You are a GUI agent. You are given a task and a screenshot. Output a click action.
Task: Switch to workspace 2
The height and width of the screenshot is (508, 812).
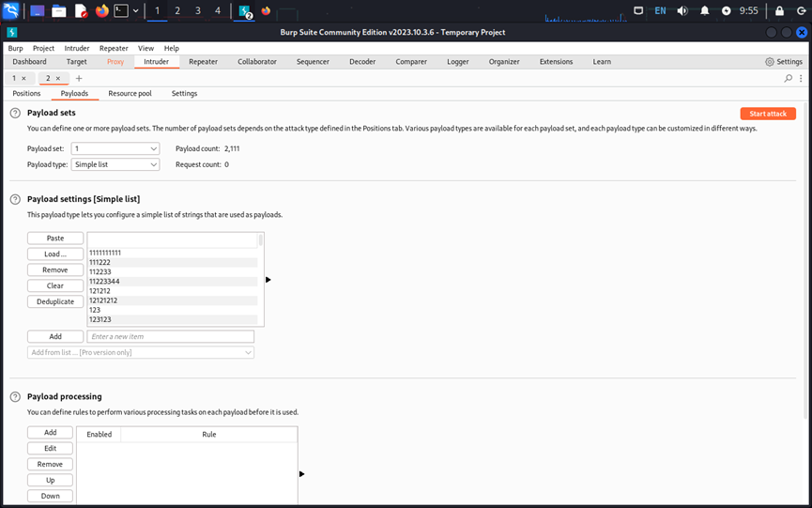tap(177, 10)
